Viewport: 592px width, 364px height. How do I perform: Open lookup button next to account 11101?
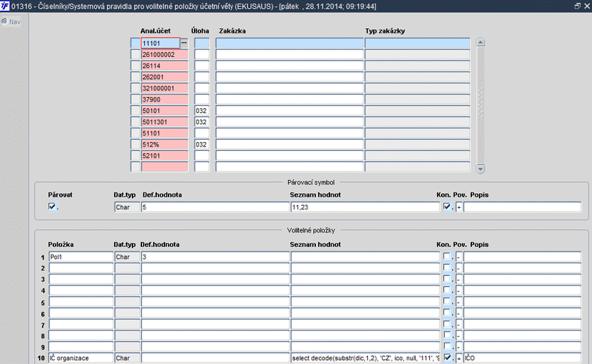(x=184, y=43)
